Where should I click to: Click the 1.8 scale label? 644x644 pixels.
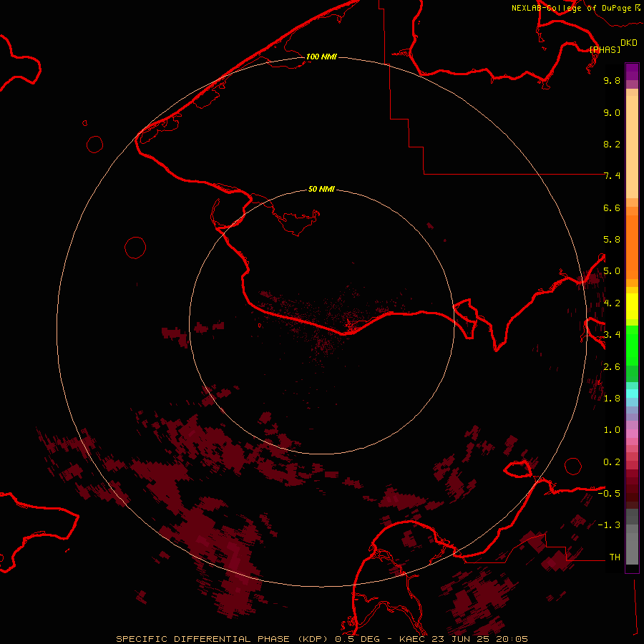point(612,399)
